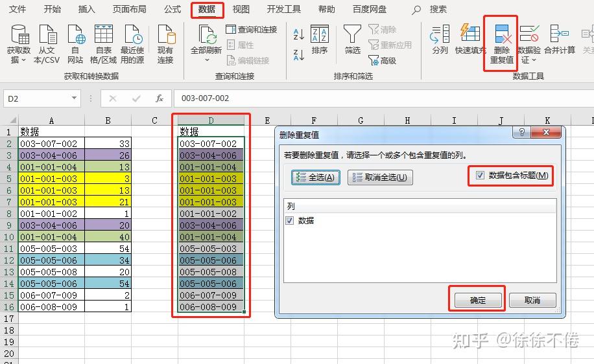Switch to the 公式 ribbon tab
The height and width of the screenshot is (364, 594).
click(x=172, y=9)
